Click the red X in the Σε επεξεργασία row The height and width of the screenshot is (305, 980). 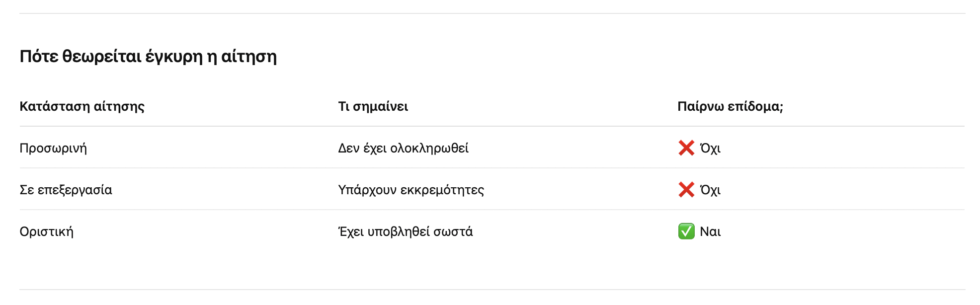[x=686, y=190]
